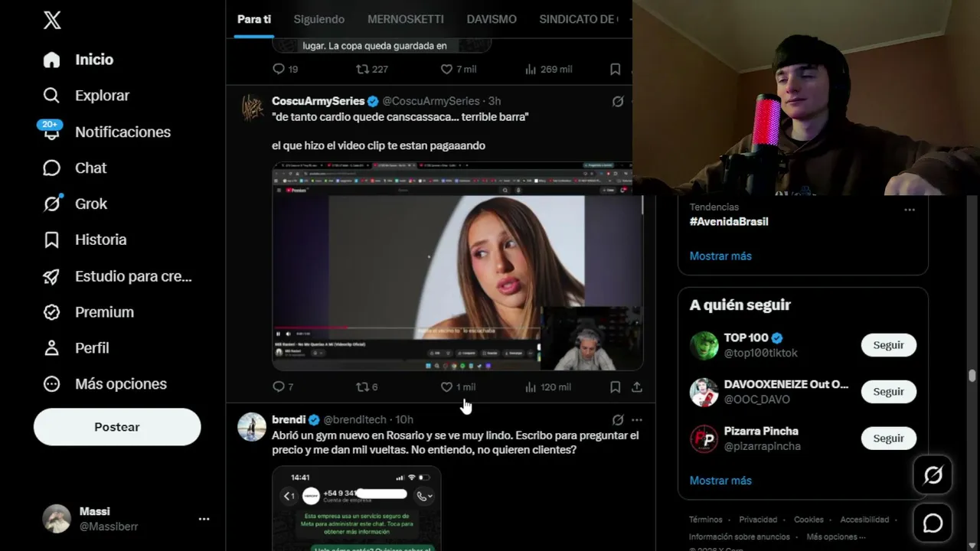Open the Cookies footer link
Viewport: 980px width, 551px height.
tap(809, 520)
